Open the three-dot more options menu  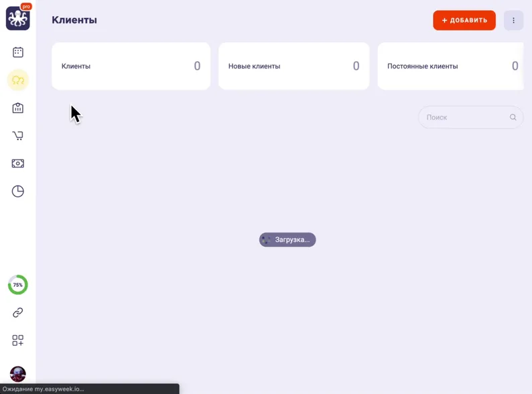coord(513,20)
